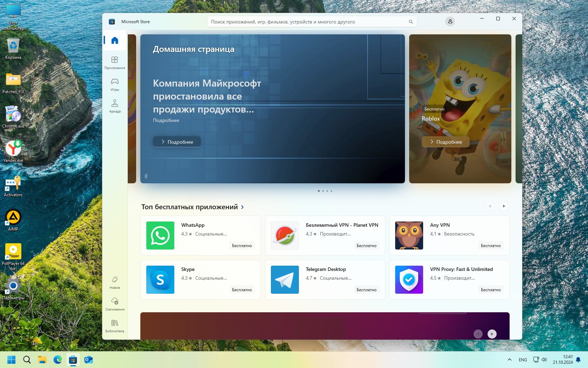Open the network icon in the system tray

536,360
